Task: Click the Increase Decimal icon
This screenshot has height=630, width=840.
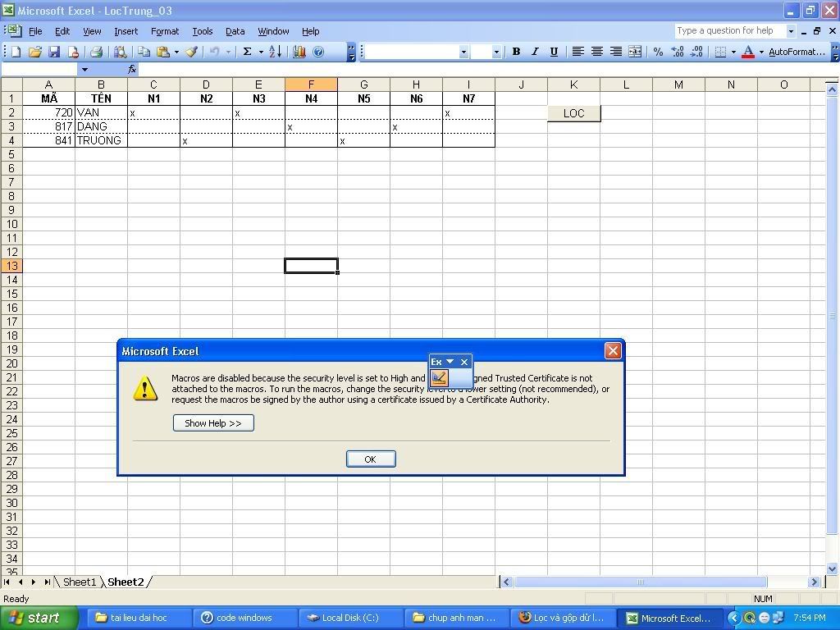Action: [678, 52]
